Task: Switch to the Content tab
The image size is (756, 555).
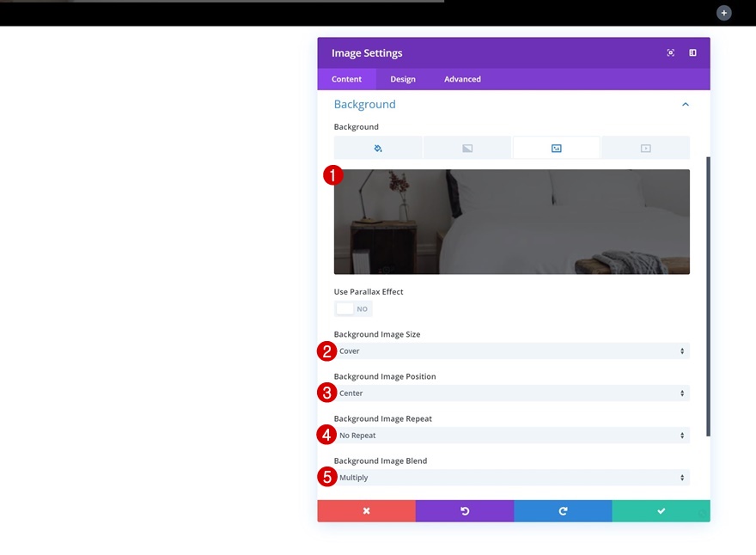Action: click(347, 79)
